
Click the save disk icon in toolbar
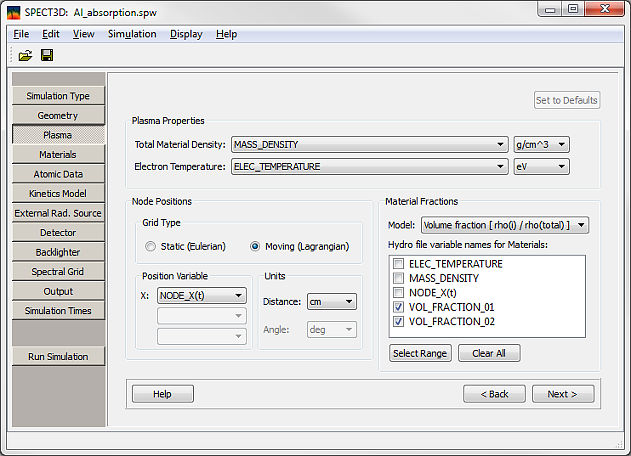point(47,55)
